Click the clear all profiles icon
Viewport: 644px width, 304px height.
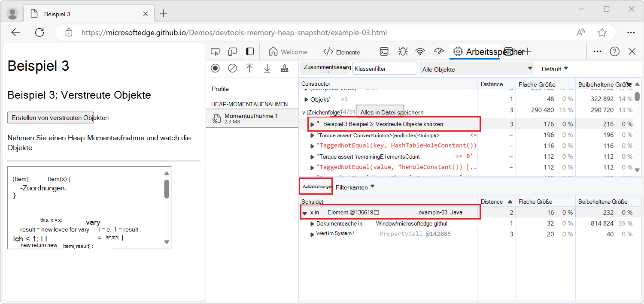coord(232,68)
